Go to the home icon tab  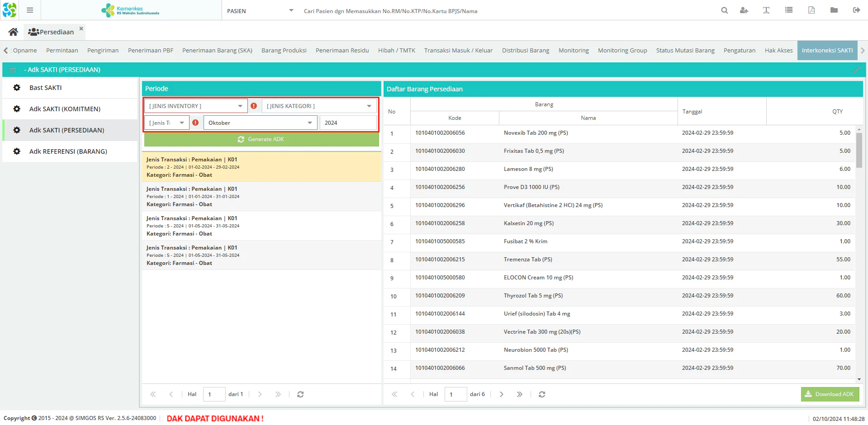[13, 32]
